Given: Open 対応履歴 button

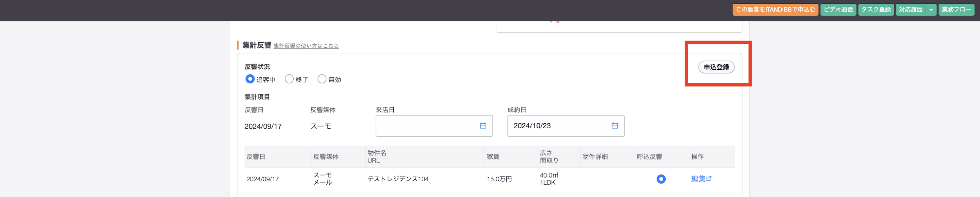Looking at the screenshot, I should click(x=910, y=9).
